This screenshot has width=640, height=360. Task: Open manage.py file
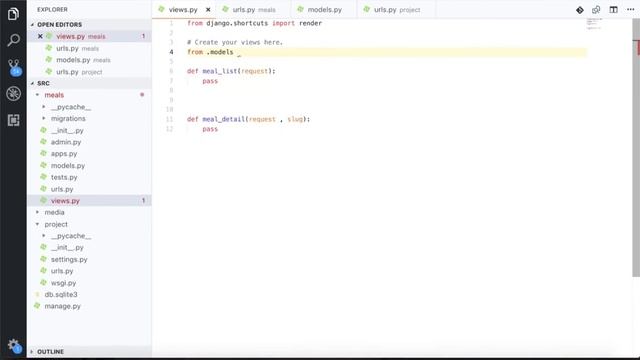point(62,306)
